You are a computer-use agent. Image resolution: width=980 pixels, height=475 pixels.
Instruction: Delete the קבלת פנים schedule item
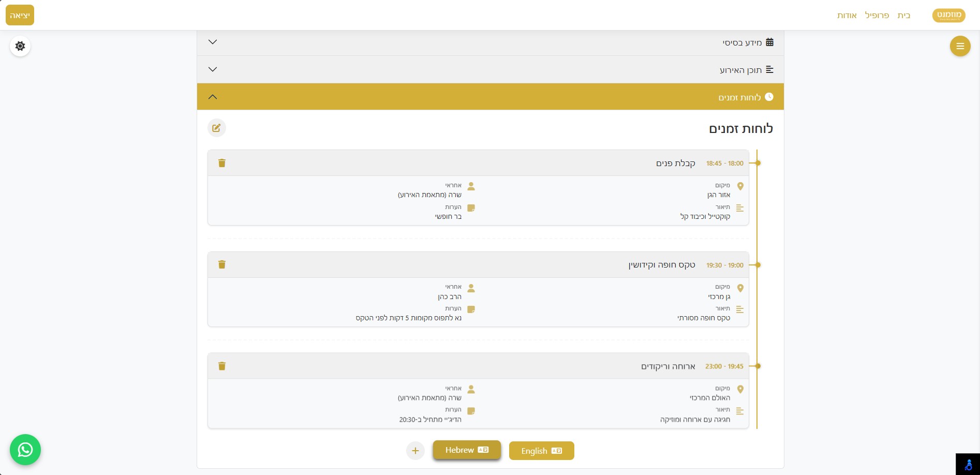pos(222,163)
